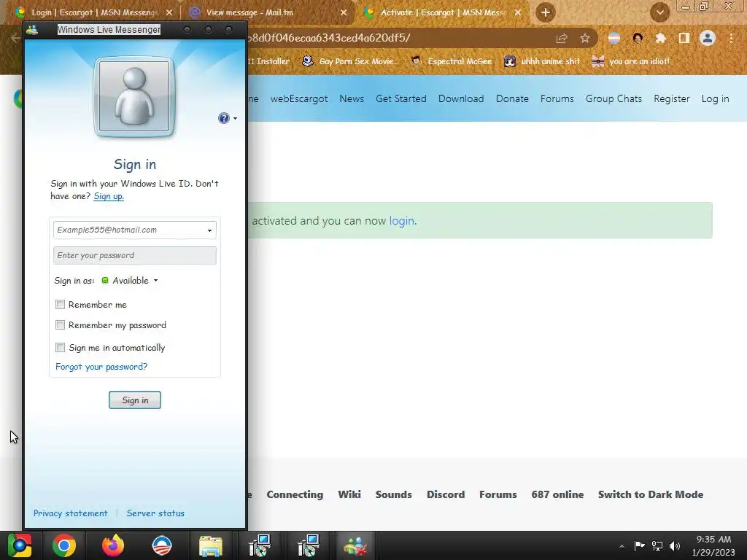This screenshot has width=747, height=560.
Task: Click the login link in the activation message
Action: (x=402, y=221)
